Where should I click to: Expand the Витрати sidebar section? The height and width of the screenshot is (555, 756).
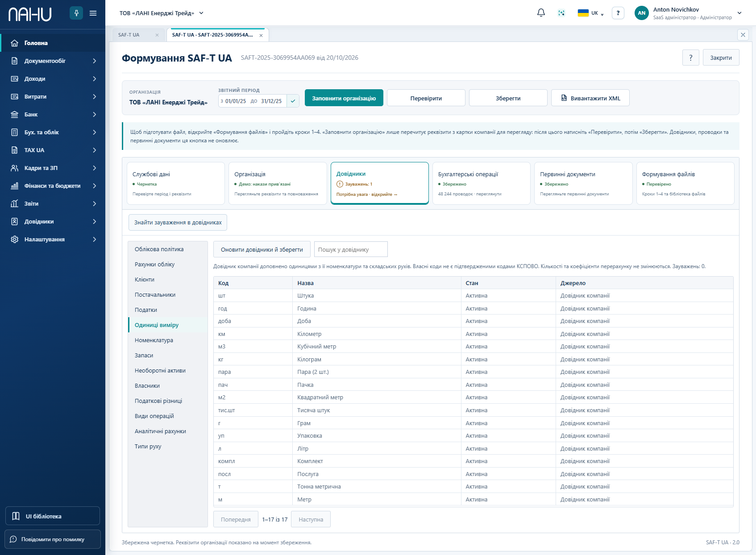pos(95,96)
